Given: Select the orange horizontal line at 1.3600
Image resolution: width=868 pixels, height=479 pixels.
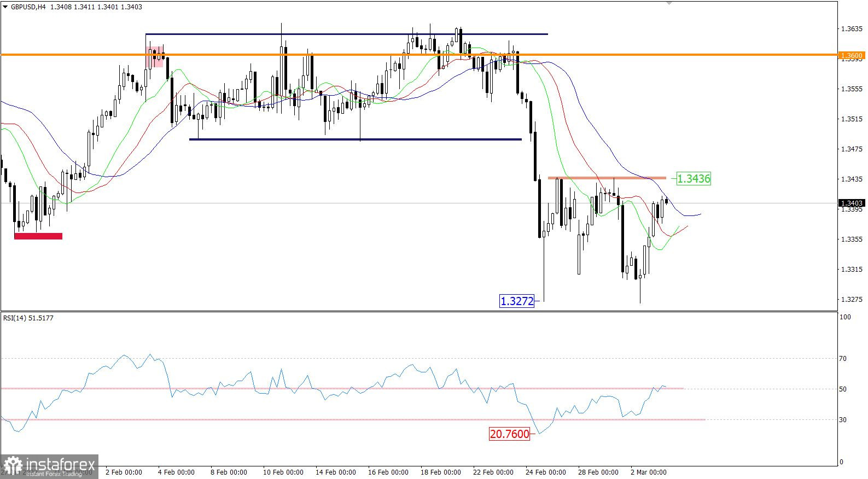Looking at the screenshot, I should pos(419,55).
